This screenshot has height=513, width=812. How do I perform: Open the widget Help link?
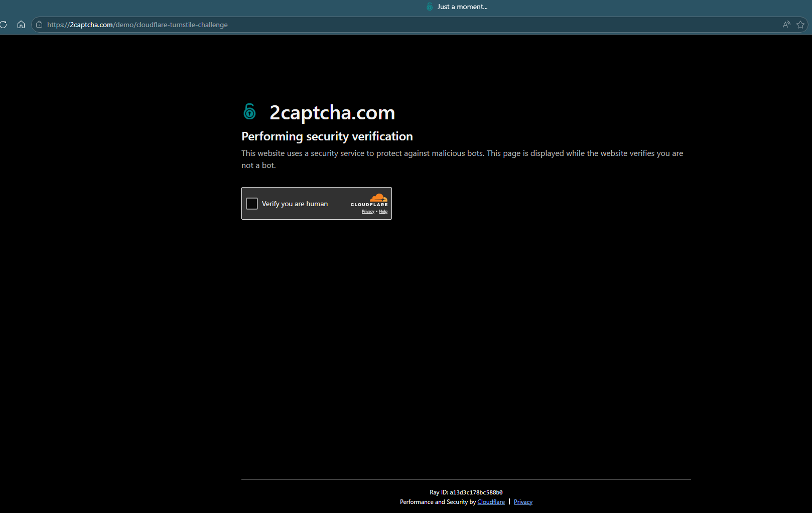pyautogui.click(x=383, y=212)
